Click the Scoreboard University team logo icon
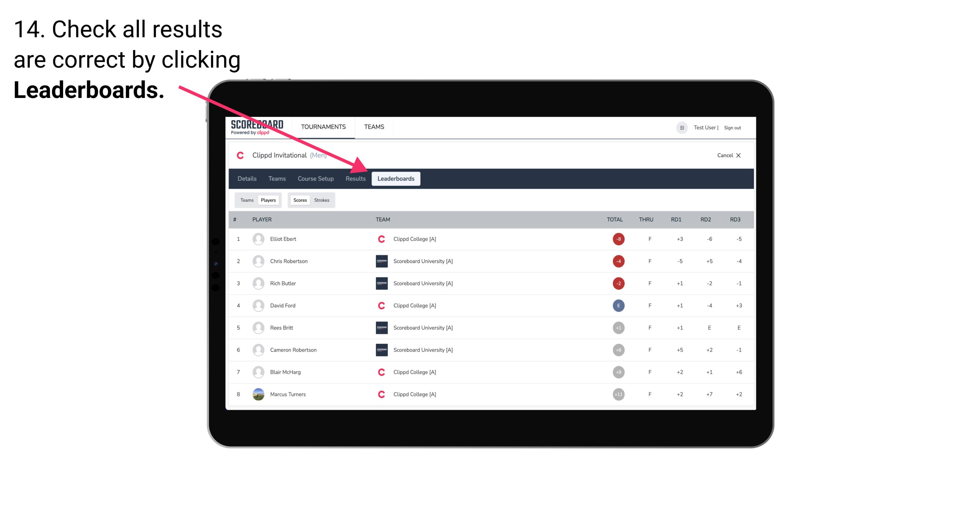This screenshot has height=527, width=980. [380, 261]
